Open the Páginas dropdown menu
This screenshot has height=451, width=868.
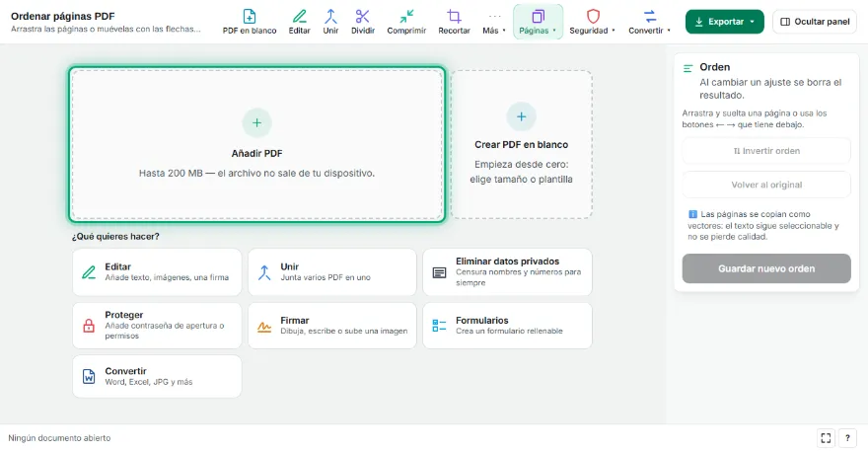pyautogui.click(x=539, y=22)
